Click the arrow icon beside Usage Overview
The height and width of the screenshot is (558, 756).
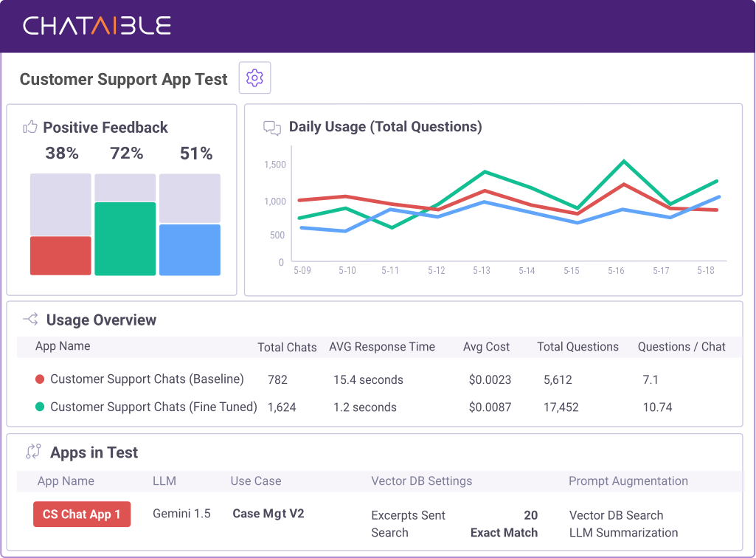(x=30, y=319)
